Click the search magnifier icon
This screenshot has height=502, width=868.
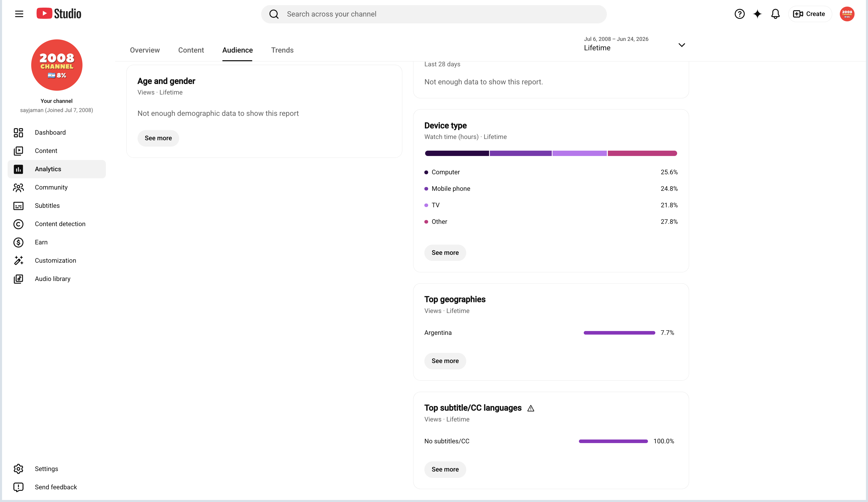coord(274,14)
